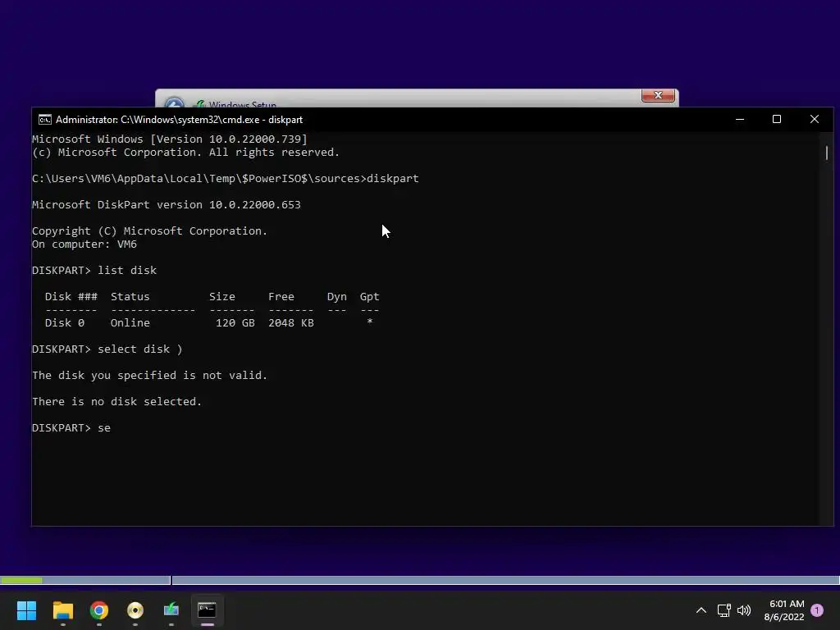Show hidden system tray icons
Image resolution: width=840 pixels, height=630 pixels.
[701, 610]
